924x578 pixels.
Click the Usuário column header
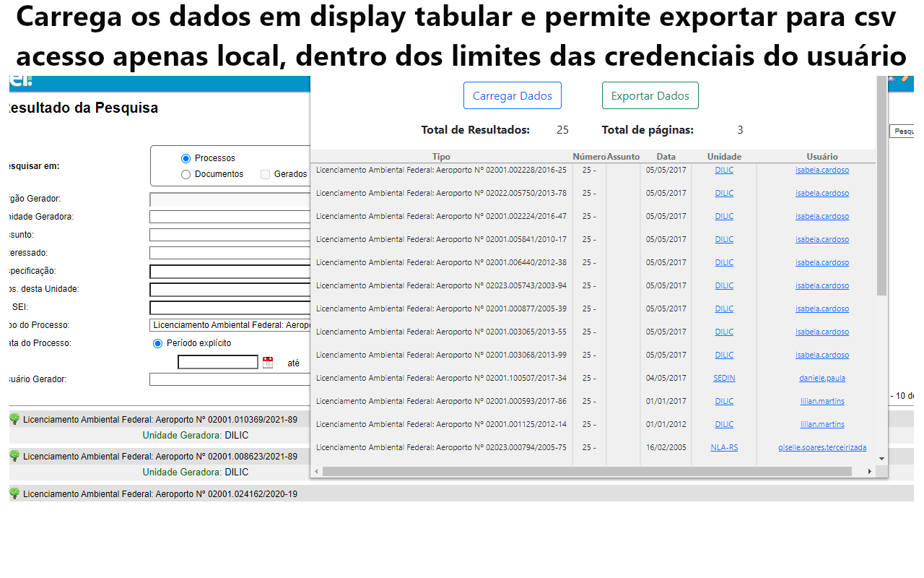pos(822,157)
